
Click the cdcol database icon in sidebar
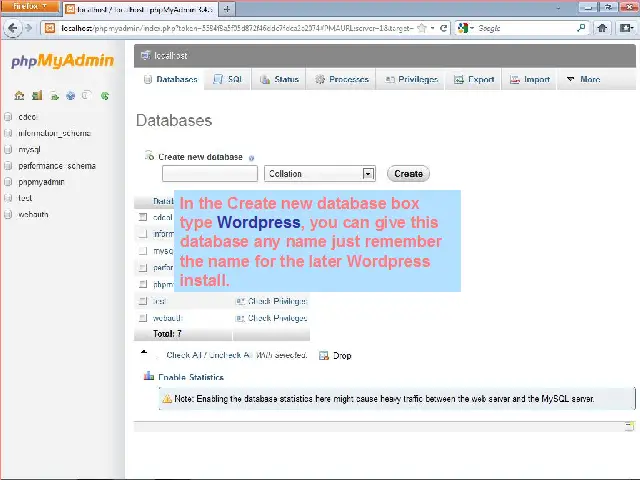pyautogui.click(x=8, y=117)
